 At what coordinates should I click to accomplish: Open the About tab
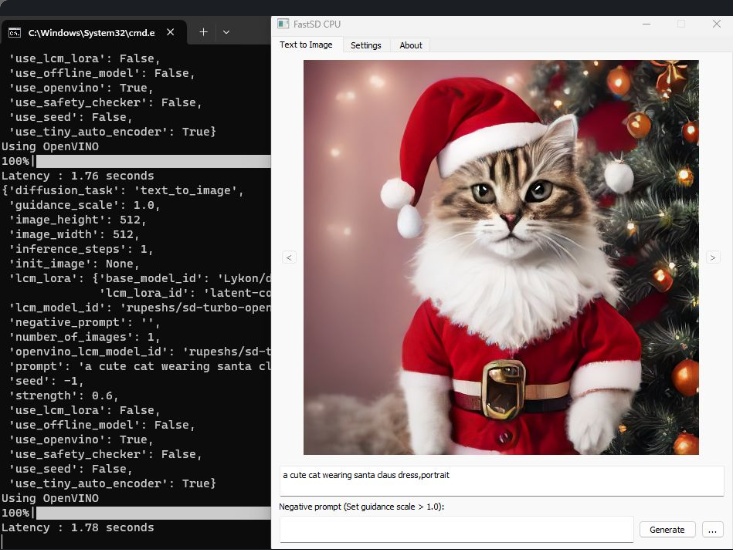(x=410, y=45)
